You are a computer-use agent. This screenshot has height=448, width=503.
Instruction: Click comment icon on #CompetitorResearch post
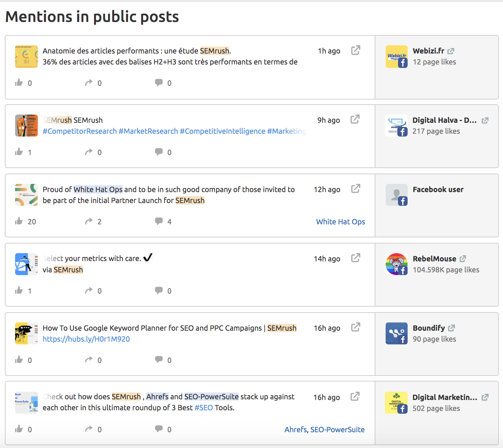pos(159,152)
